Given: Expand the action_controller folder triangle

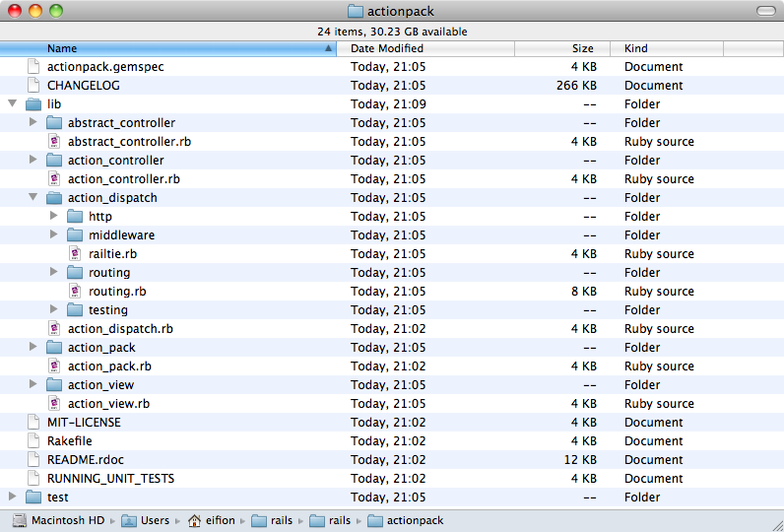Looking at the screenshot, I should 33,160.
